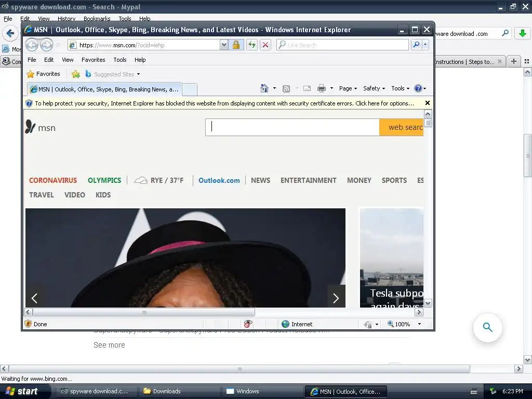The width and height of the screenshot is (532, 399).
Task: Click the Windows Start button
Action: (x=24, y=391)
